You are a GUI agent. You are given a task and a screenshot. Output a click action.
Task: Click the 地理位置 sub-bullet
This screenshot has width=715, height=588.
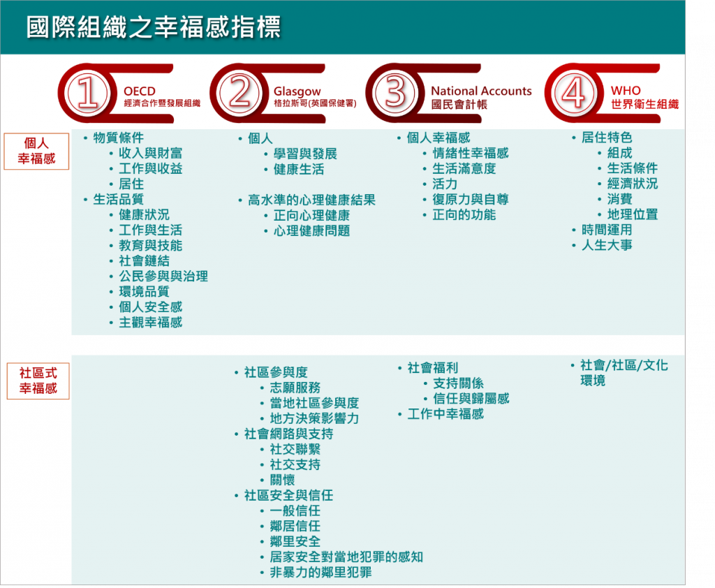tap(633, 214)
